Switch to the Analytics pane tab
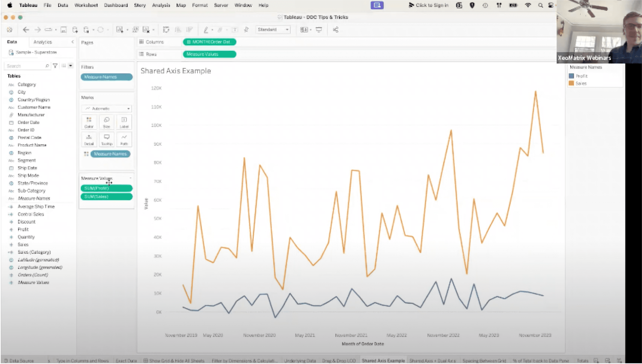 42,42
